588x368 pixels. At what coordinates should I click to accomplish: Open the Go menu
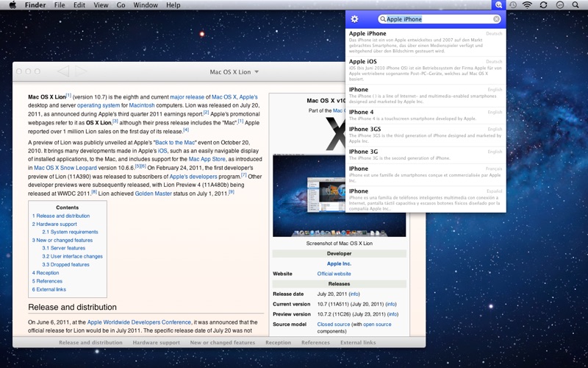pyautogui.click(x=121, y=5)
